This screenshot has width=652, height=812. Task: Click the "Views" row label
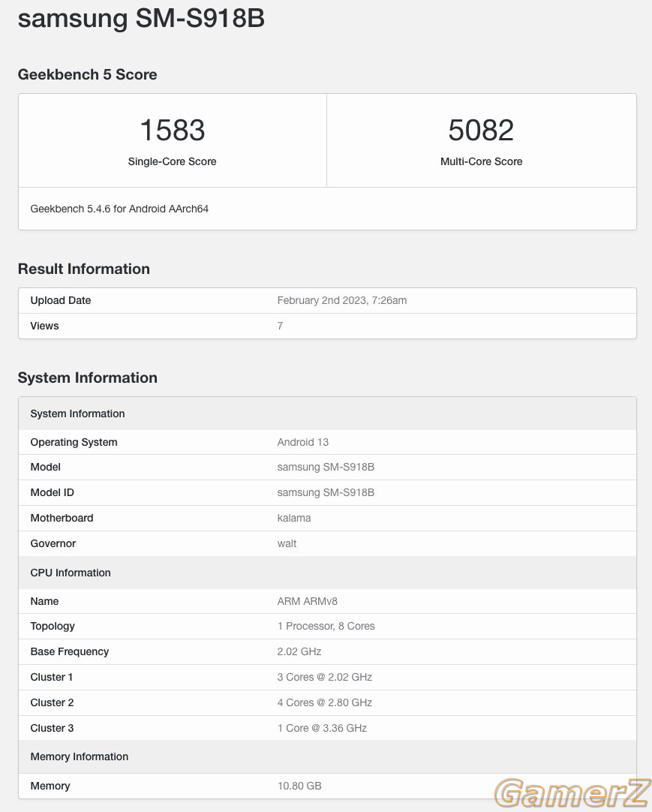[44, 326]
